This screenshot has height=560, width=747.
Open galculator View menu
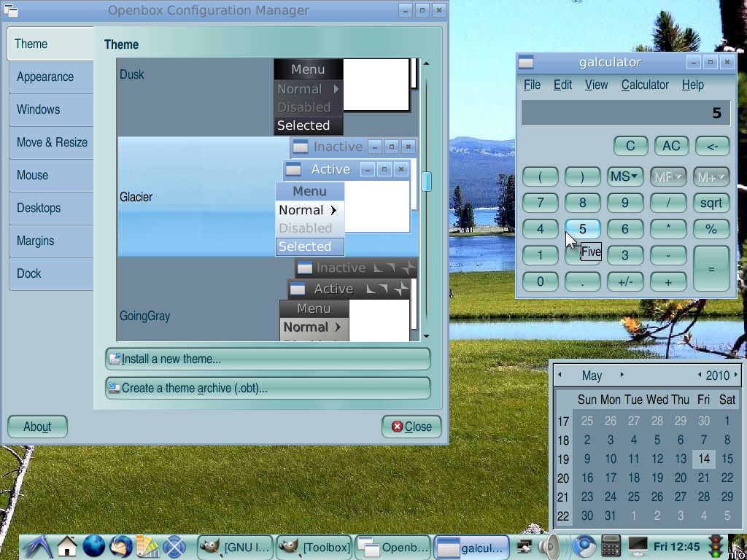596,85
